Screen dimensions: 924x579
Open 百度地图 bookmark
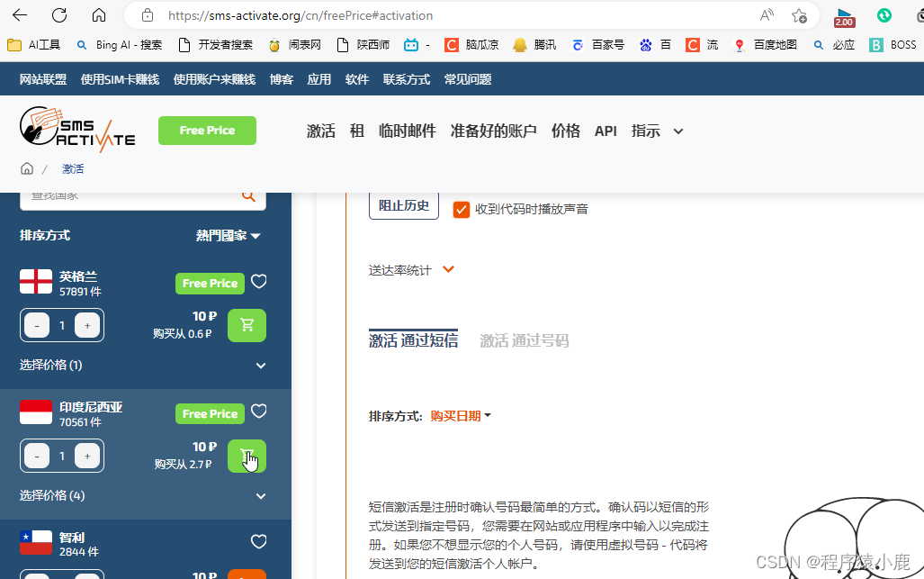click(x=765, y=45)
